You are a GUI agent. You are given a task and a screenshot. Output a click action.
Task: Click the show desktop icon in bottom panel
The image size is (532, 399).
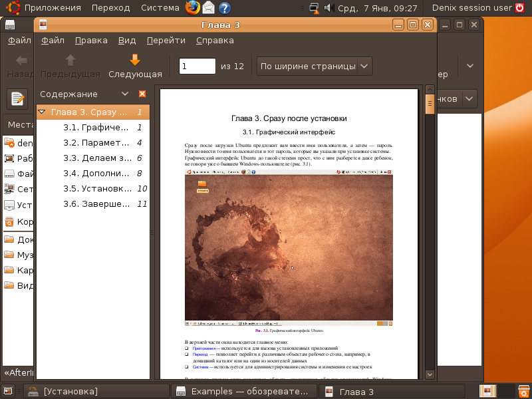click(8, 392)
